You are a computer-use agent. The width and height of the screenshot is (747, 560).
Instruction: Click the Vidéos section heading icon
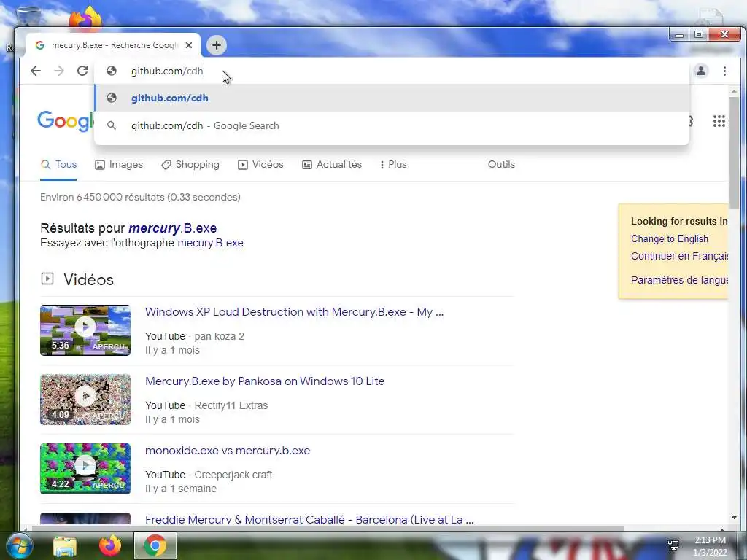point(47,279)
